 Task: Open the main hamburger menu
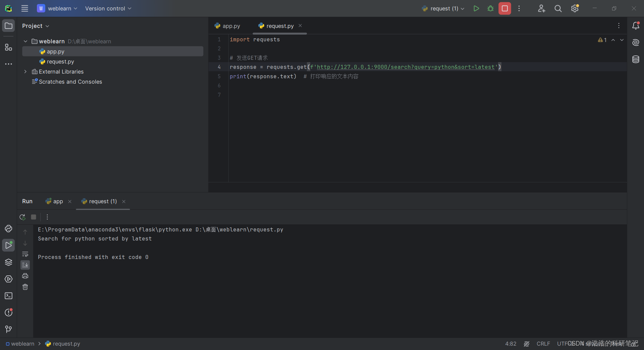coord(25,8)
